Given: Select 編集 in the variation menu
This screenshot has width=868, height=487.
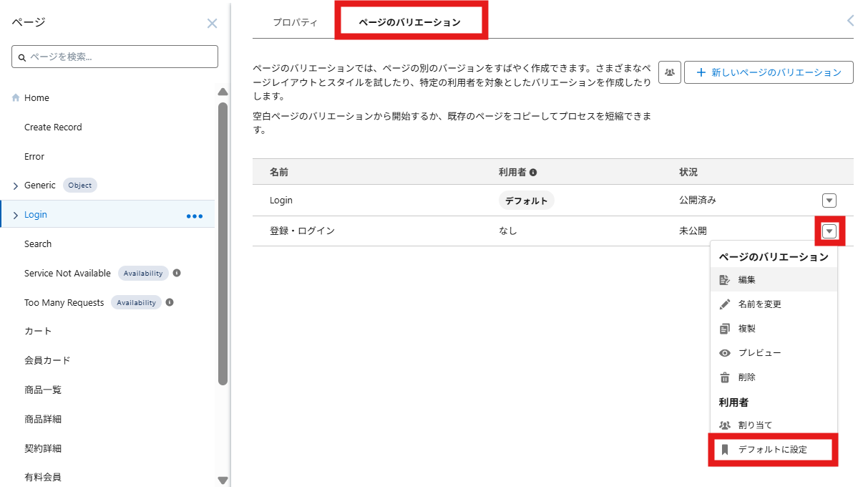Looking at the screenshot, I should 746,280.
